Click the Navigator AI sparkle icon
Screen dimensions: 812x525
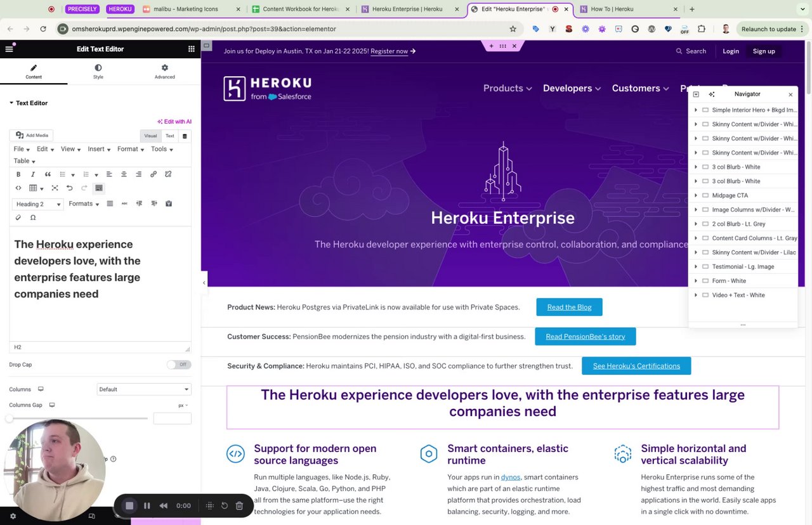(712, 94)
